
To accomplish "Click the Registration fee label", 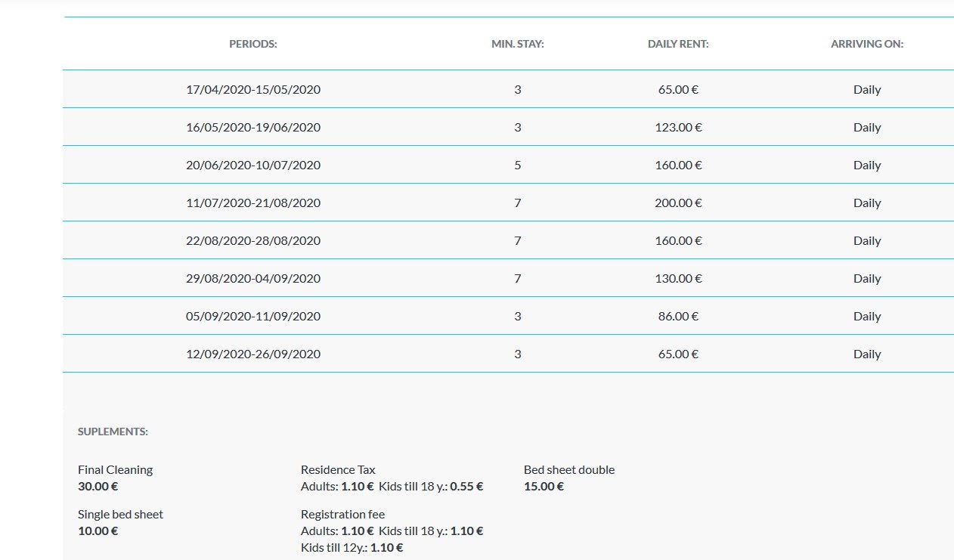I will tap(342, 514).
